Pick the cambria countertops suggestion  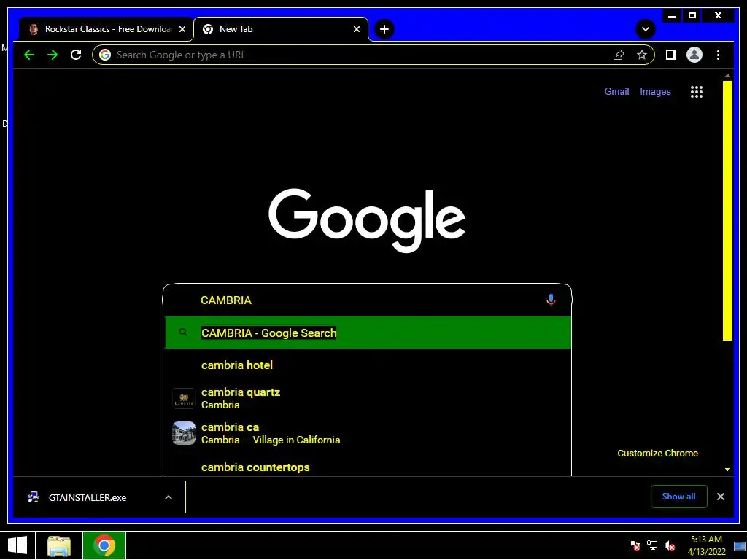(368, 467)
